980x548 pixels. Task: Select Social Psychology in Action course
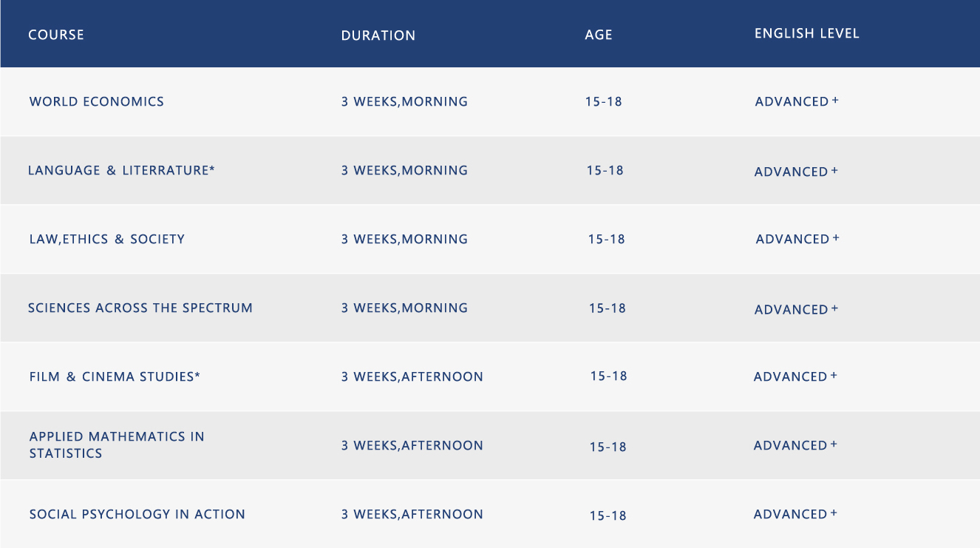pyautogui.click(x=137, y=515)
